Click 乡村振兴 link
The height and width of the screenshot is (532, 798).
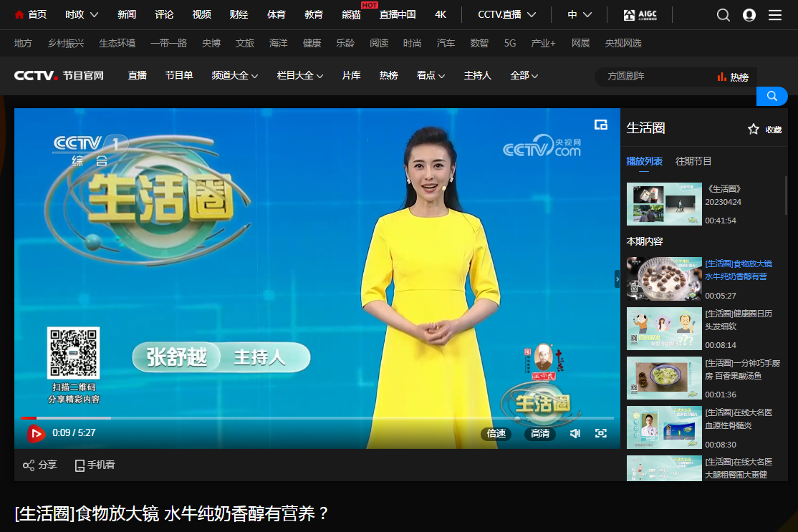point(66,43)
